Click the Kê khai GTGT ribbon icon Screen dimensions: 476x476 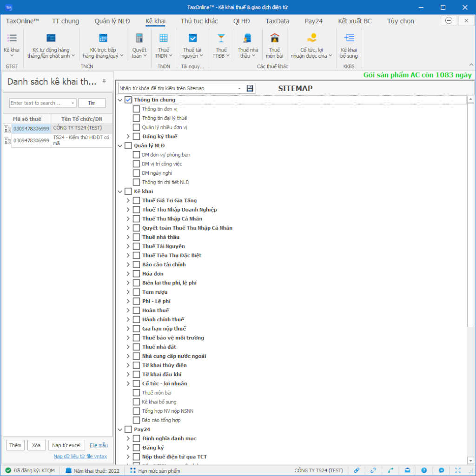(12, 39)
